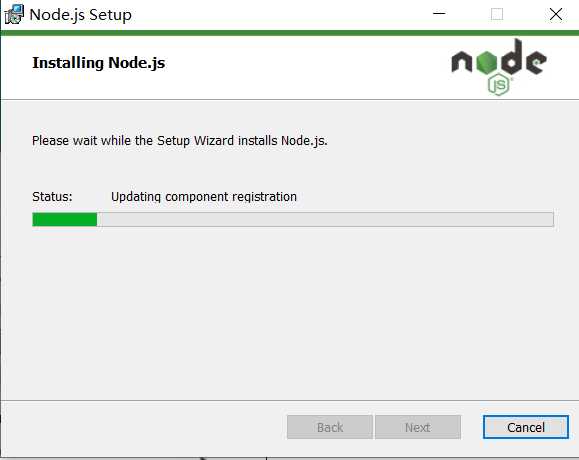The image size is (579, 460).
Task: Click the installer icon in the title bar
Action: coord(14,15)
